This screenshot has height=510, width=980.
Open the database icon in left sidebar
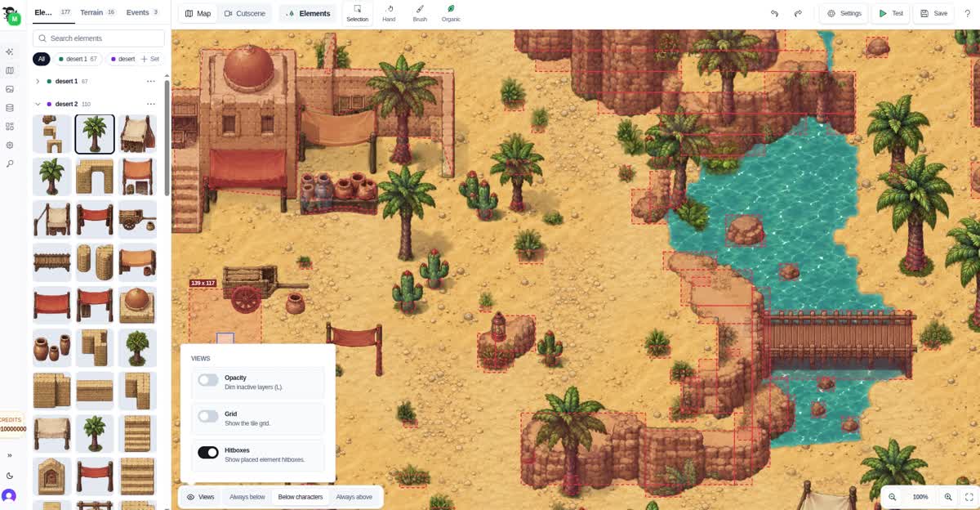click(x=10, y=108)
